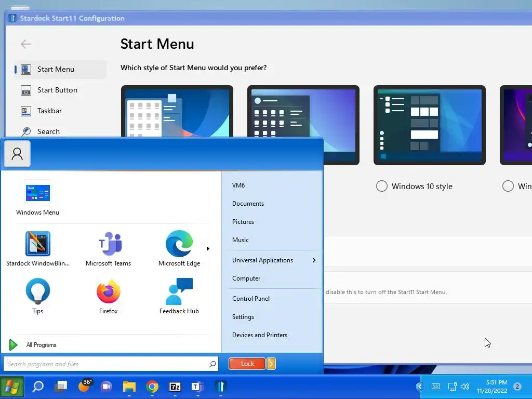Show All Programs list
The image size is (532, 399).
(33, 345)
